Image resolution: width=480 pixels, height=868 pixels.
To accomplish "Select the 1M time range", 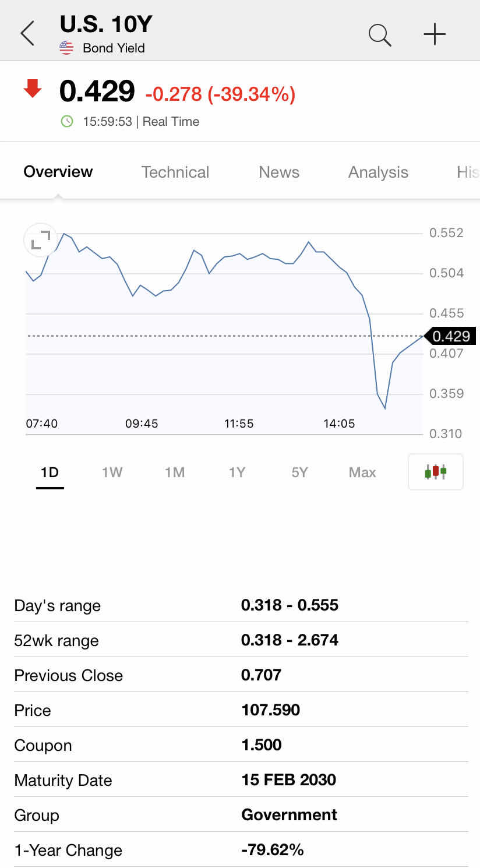I will [175, 472].
